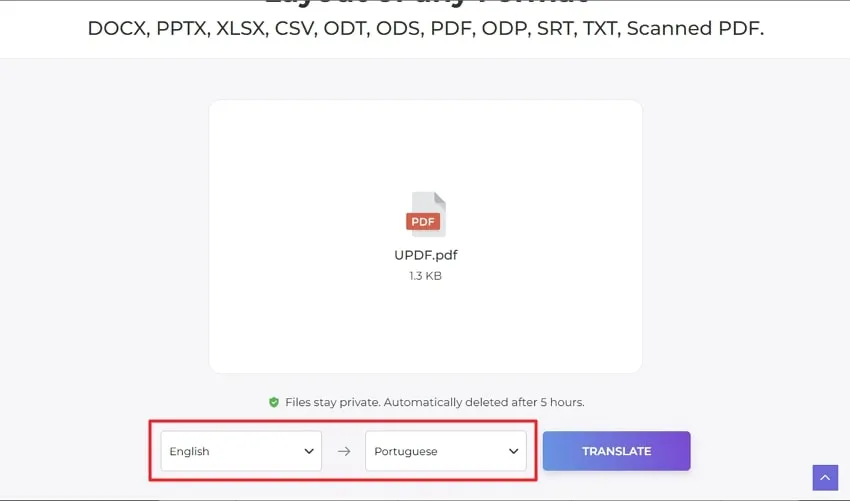850x501 pixels.
Task: Click the partially hidden heading at top
Action: point(426,3)
